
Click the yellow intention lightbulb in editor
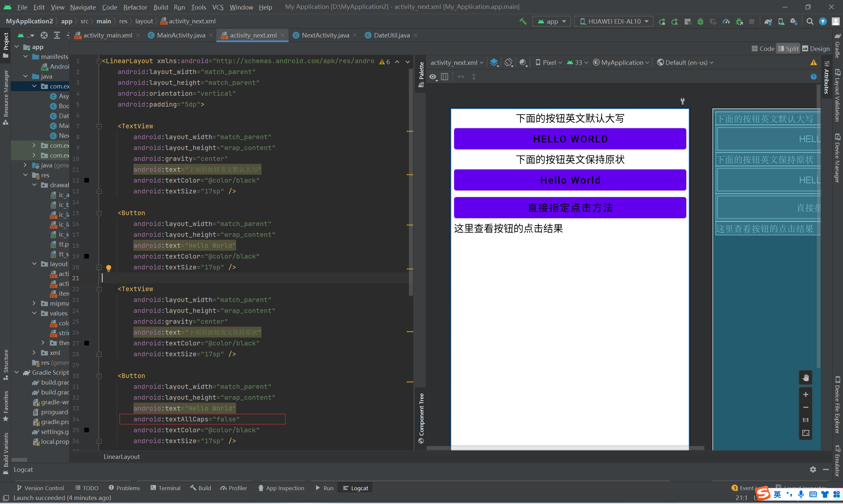pyautogui.click(x=109, y=268)
